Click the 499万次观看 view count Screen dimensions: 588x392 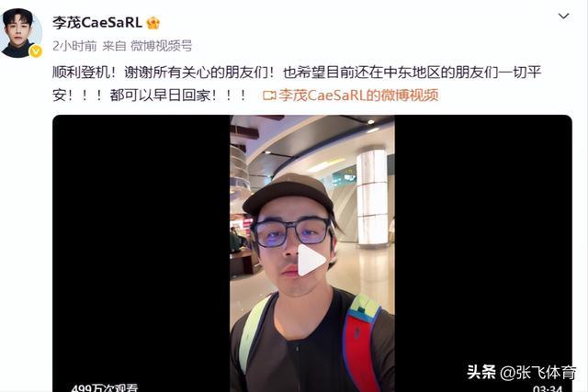[x=104, y=387]
